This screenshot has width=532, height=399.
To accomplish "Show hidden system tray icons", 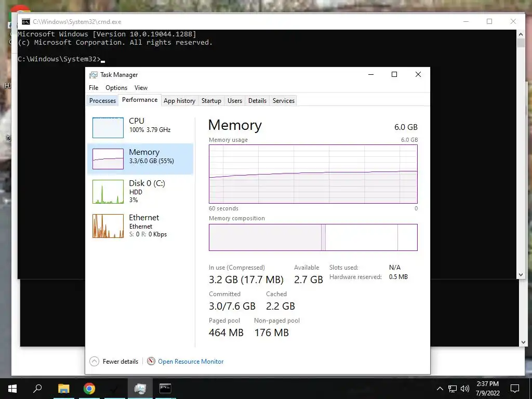I will click(440, 389).
